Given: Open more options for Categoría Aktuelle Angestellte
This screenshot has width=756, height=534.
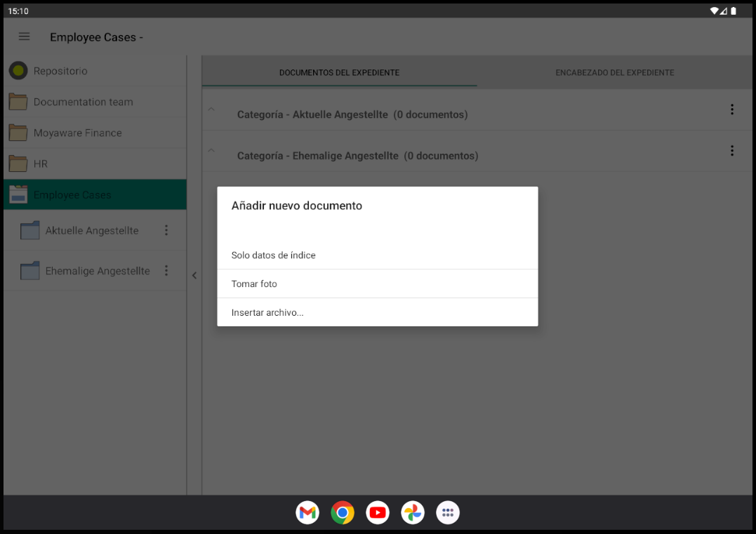Looking at the screenshot, I should (x=731, y=109).
